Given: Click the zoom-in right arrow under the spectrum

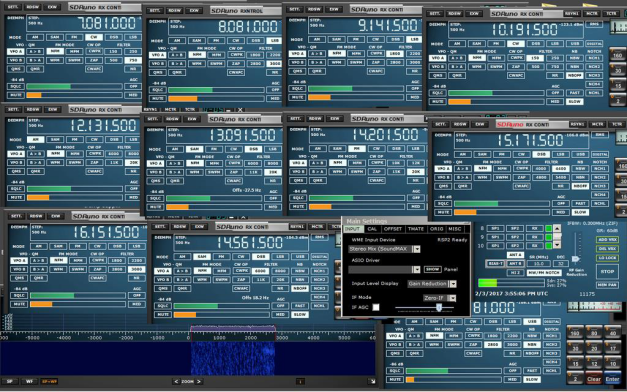Looking at the screenshot, I should [x=199, y=381].
